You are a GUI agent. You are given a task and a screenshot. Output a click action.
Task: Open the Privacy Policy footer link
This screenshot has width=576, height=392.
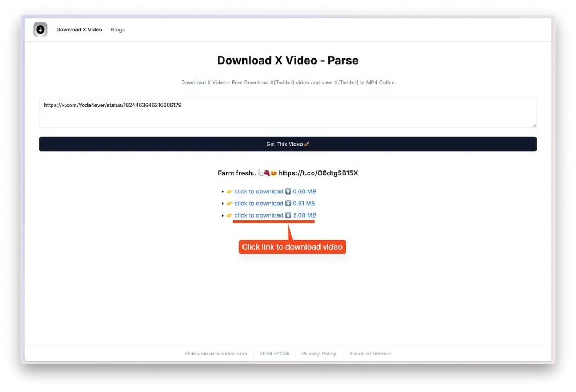tap(319, 354)
